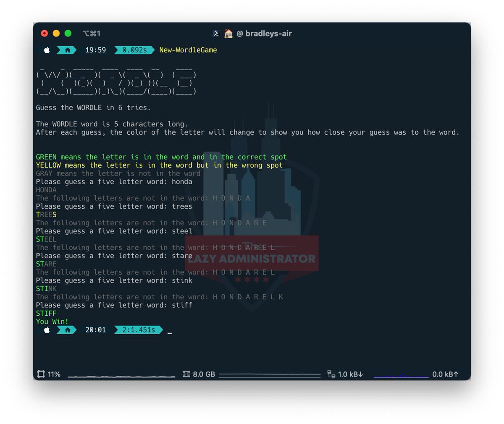
Task: Click the not-in-word line ending 'H O N D A'
Action: click(x=143, y=198)
